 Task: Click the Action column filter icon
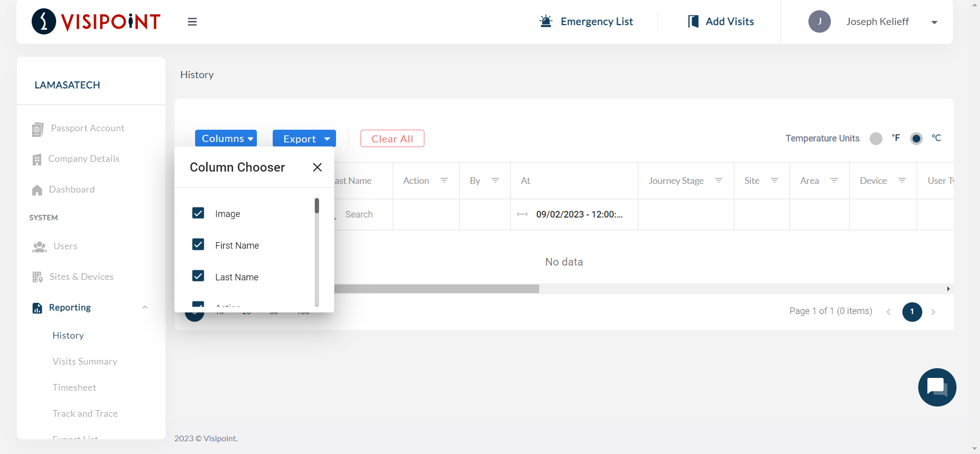(x=444, y=181)
